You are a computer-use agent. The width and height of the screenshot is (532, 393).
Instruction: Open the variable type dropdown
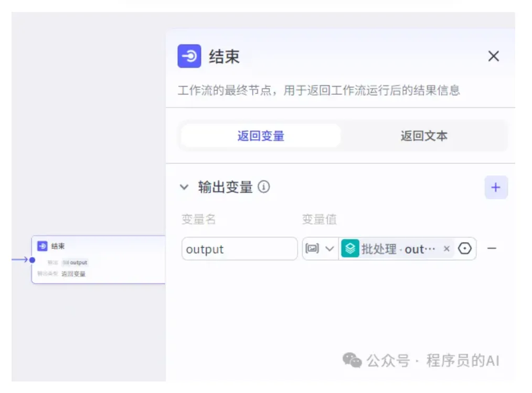(x=320, y=249)
